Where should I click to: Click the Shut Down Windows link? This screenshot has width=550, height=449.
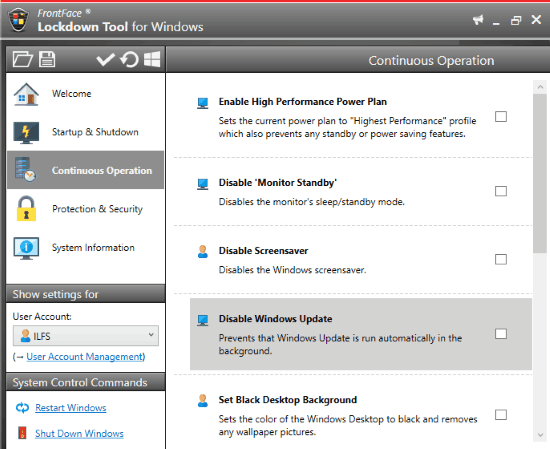pyautogui.click(x=79, y=434)
